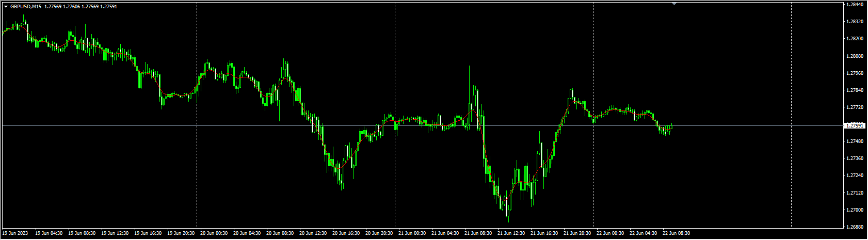Click the GBPUSD,M15 chart title text
Viewport: 868px width, 240px height.
[26, 6]
